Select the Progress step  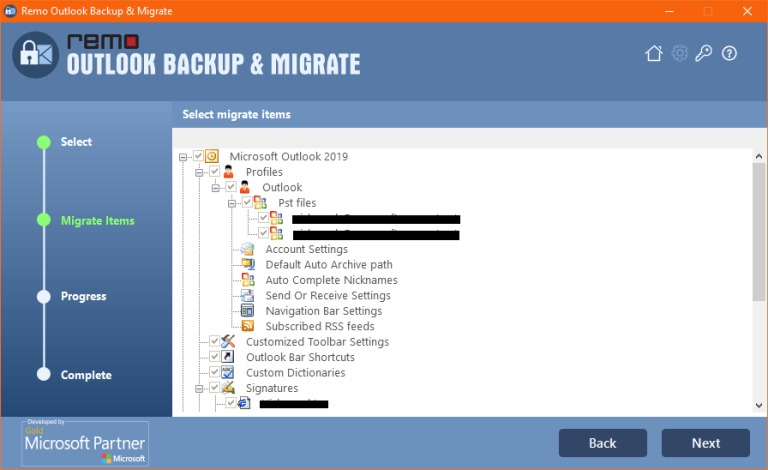tap(83, 296)
